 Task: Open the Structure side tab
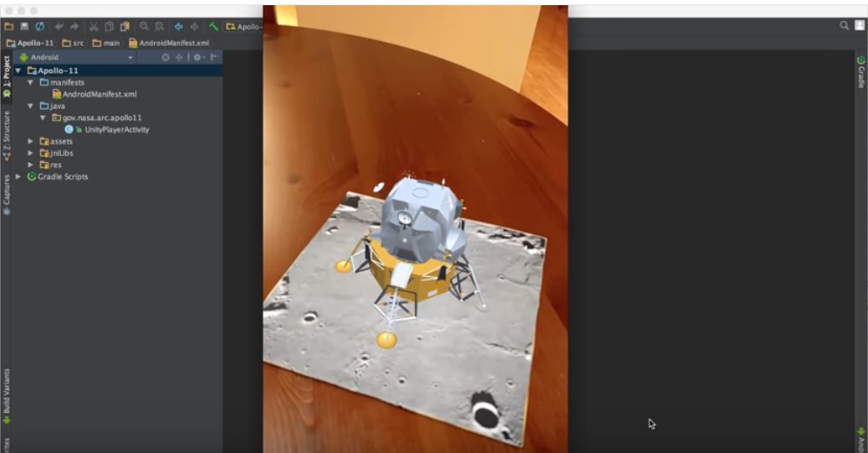point(7,136)
